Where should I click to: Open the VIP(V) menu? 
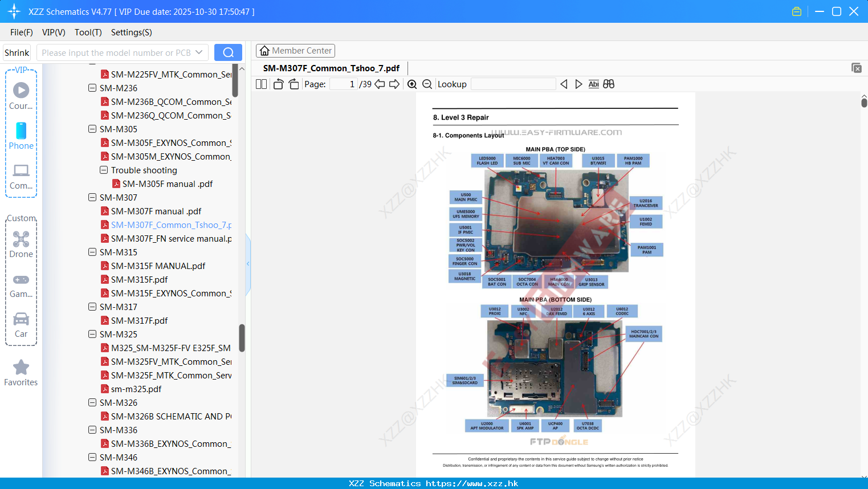tap(54, 32)
